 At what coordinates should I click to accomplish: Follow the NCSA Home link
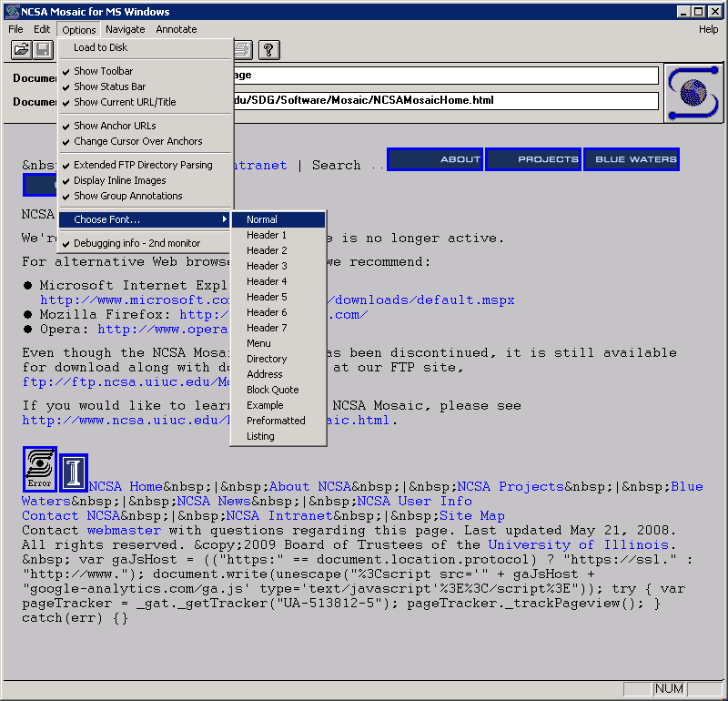point(126,486)
